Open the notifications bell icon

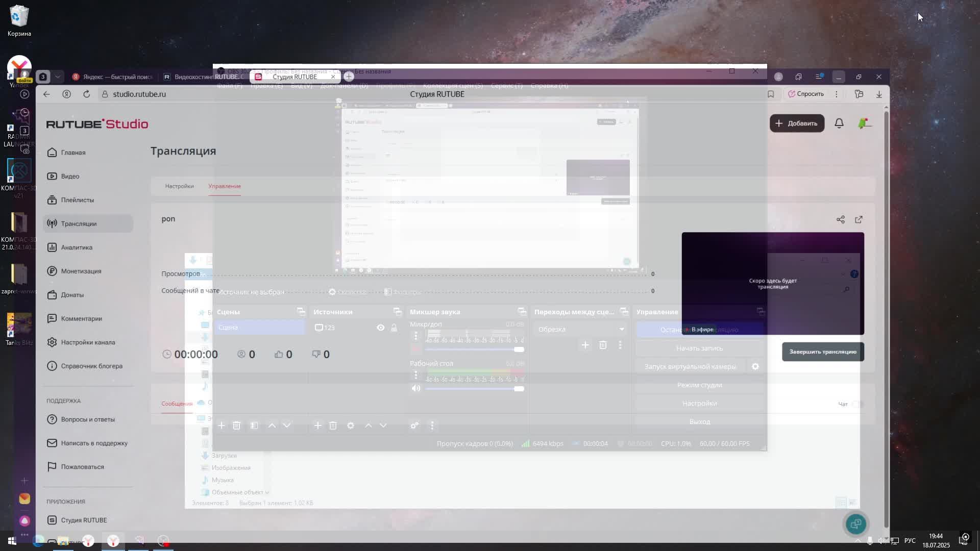click(x=839, y=123)
